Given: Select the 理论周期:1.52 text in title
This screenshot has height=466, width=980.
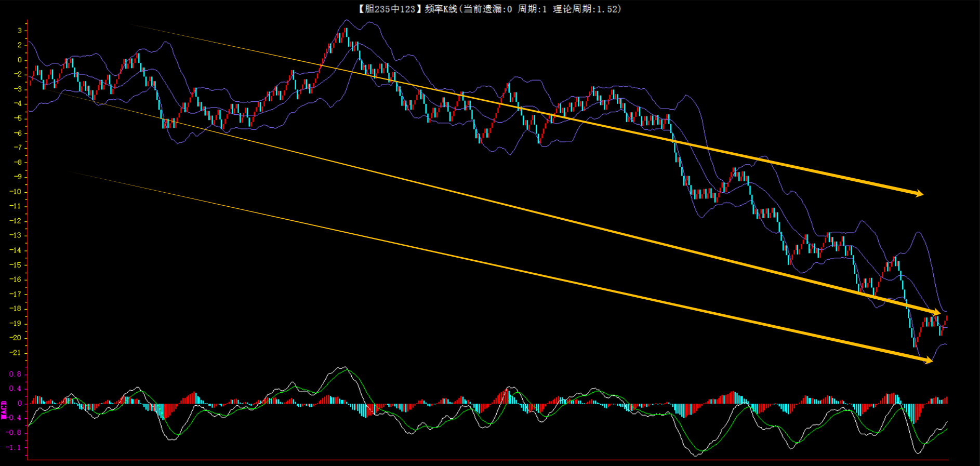Looking at the screenshot, I should [586, 9].
